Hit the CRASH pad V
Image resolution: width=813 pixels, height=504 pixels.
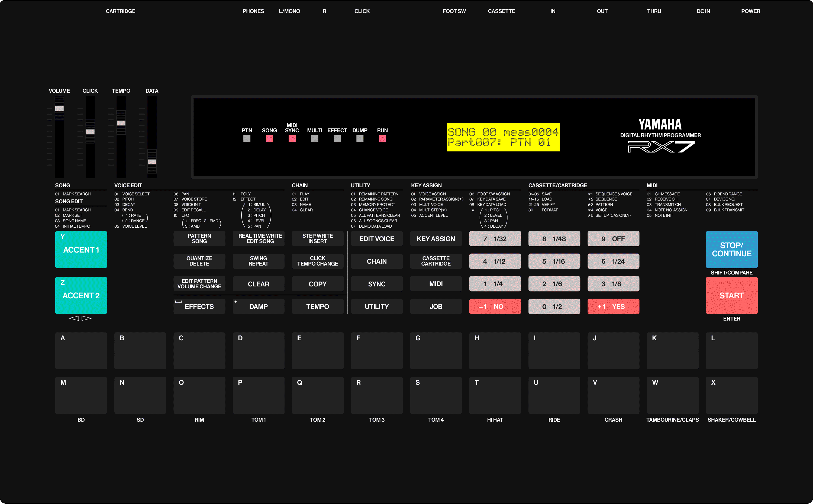click(613, 395)
